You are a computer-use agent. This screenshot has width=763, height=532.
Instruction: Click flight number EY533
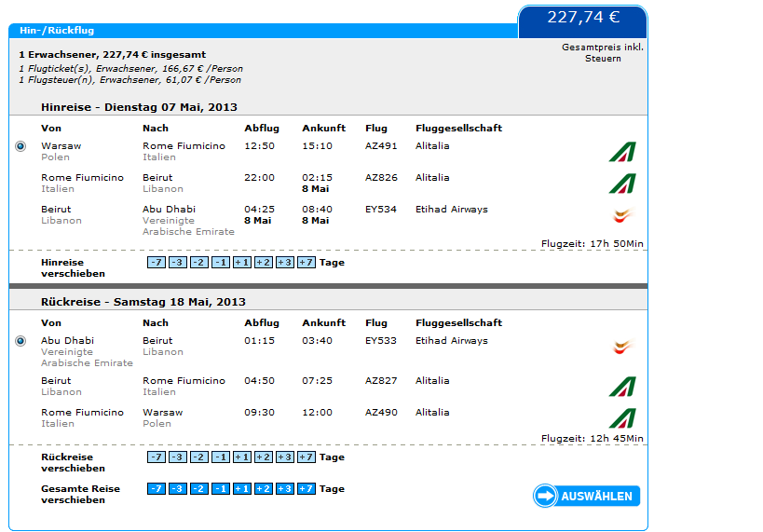coord(380,341)
